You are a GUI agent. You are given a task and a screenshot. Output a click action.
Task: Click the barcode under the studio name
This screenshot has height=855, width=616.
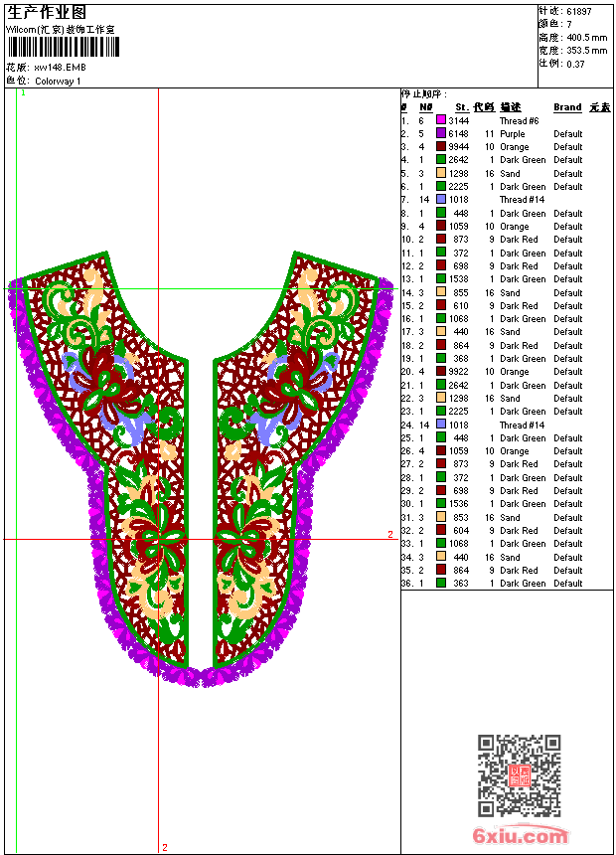[x=64, y=47]
